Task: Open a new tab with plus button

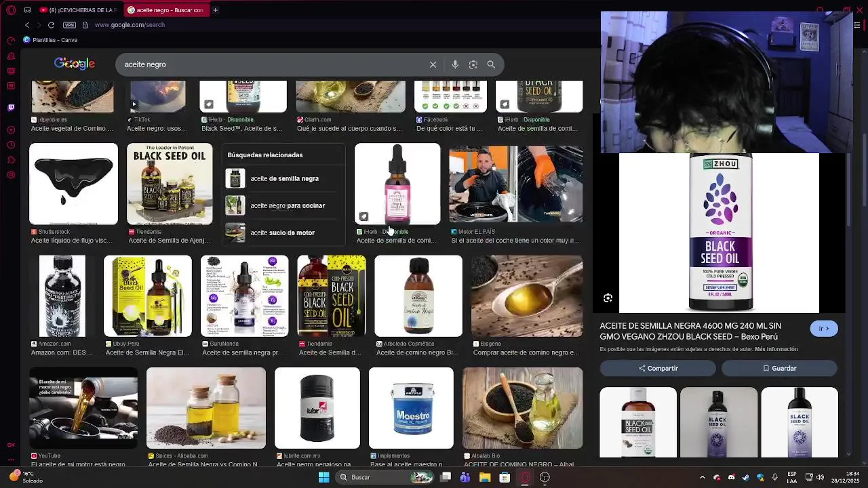Action: (x=215, y=10)
